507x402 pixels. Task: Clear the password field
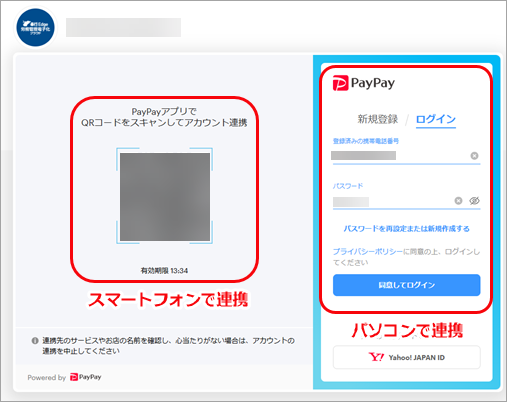pos(458,201)
